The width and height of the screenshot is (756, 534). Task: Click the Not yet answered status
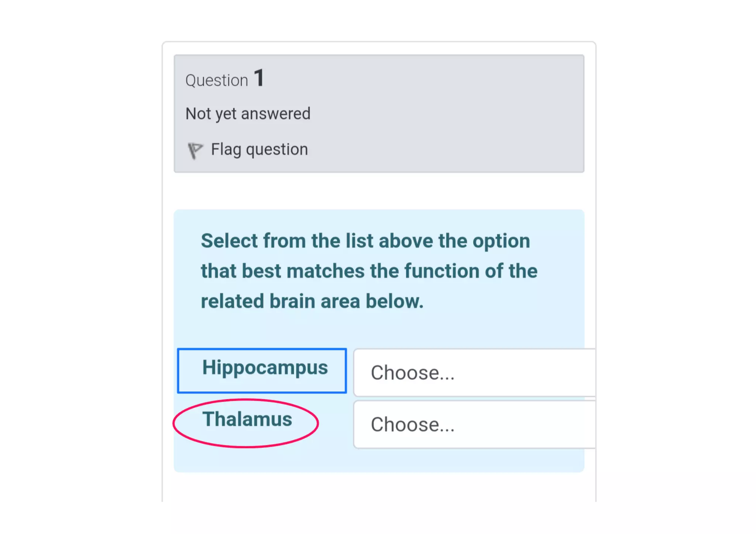[248, 114]
